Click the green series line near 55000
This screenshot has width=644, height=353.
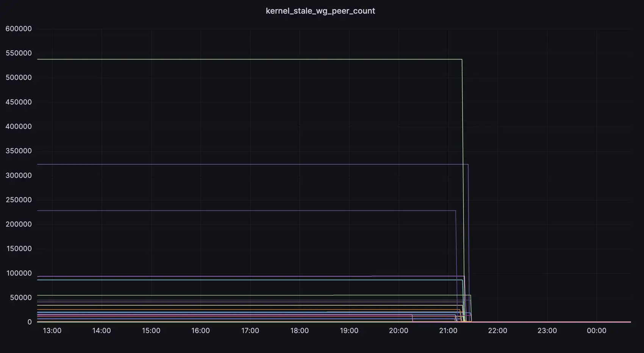(x=250, y=295)
